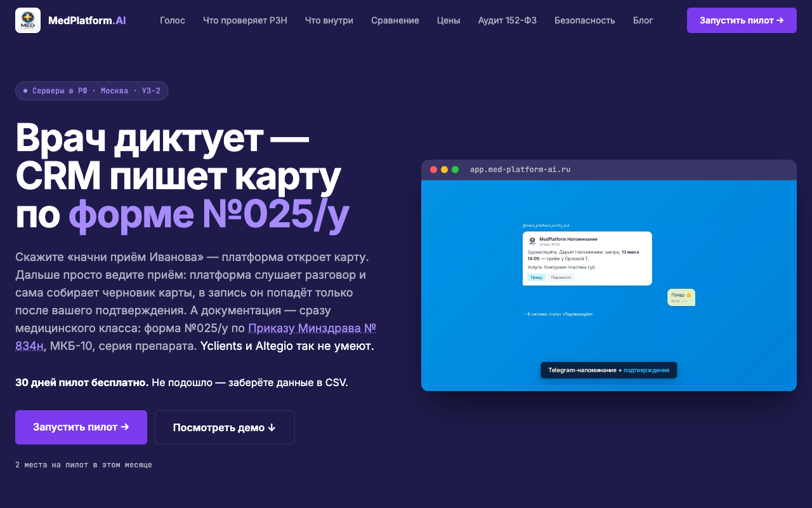Click the header Запустить пилот button
The width and height of the screenshot is (812, 508).
[x=742, y=20]
